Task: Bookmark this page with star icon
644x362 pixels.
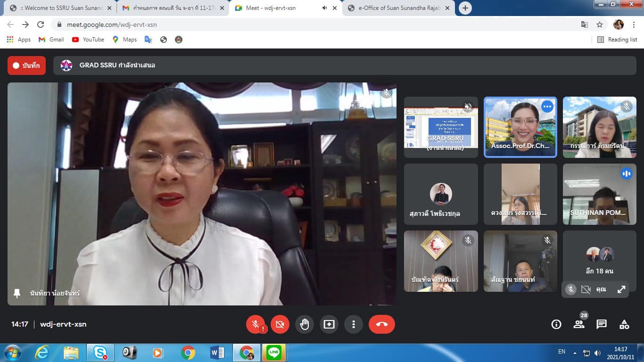Action: point(600,25)
